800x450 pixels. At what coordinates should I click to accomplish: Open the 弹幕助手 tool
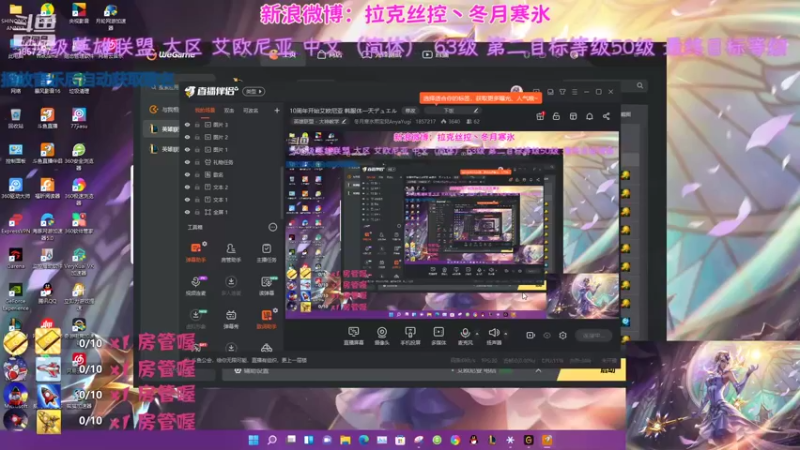196,253
